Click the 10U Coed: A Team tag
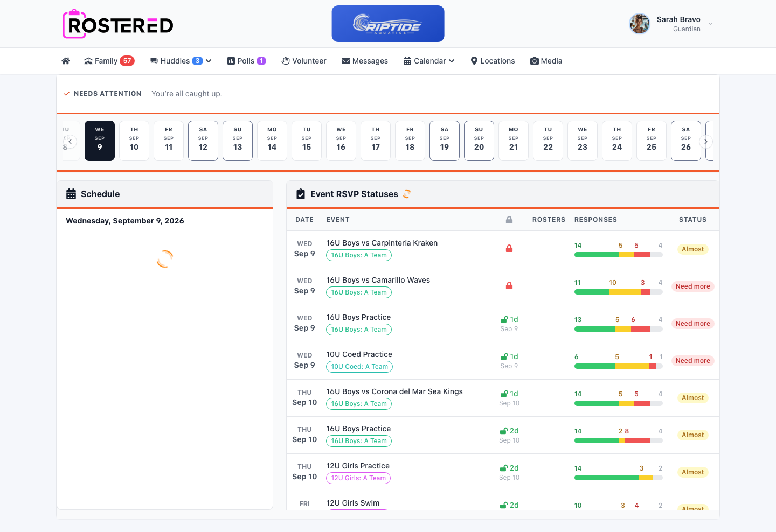 pyautogui.click(x=359, y=367)
